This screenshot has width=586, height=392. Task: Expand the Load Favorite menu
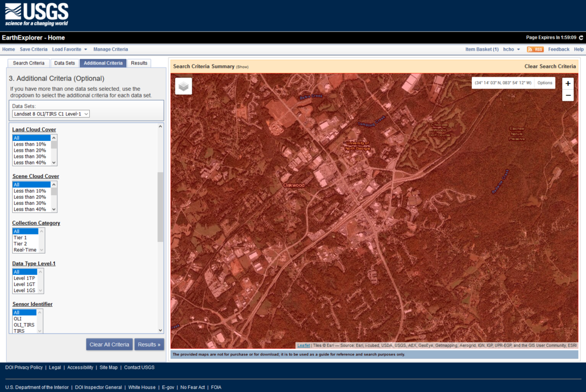click(68, 49)
